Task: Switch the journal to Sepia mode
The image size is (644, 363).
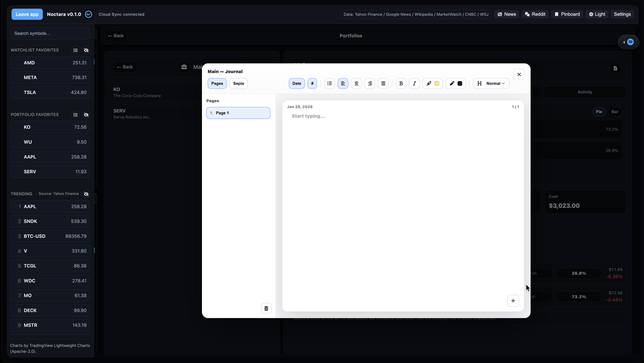Action: (238, 83)
